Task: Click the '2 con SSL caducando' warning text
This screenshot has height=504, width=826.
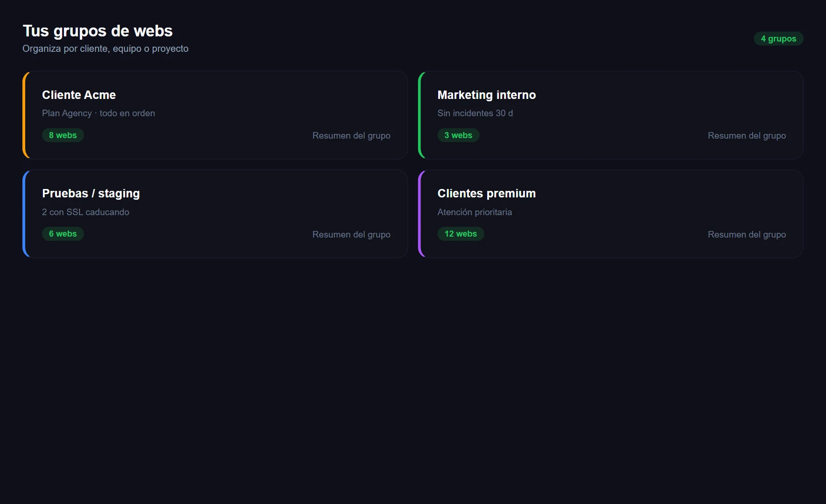Action: click(85, 212)
